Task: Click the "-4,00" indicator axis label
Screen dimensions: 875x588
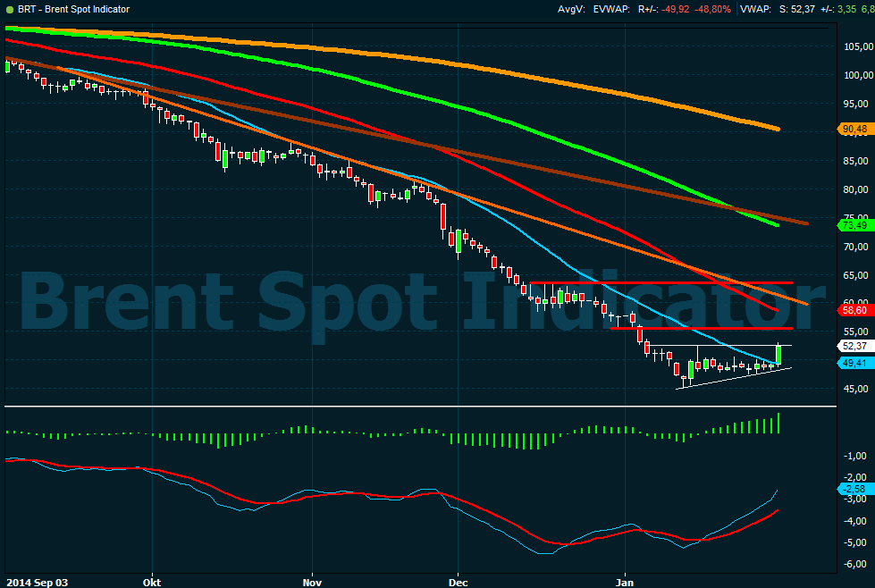Action: point(855,520)
